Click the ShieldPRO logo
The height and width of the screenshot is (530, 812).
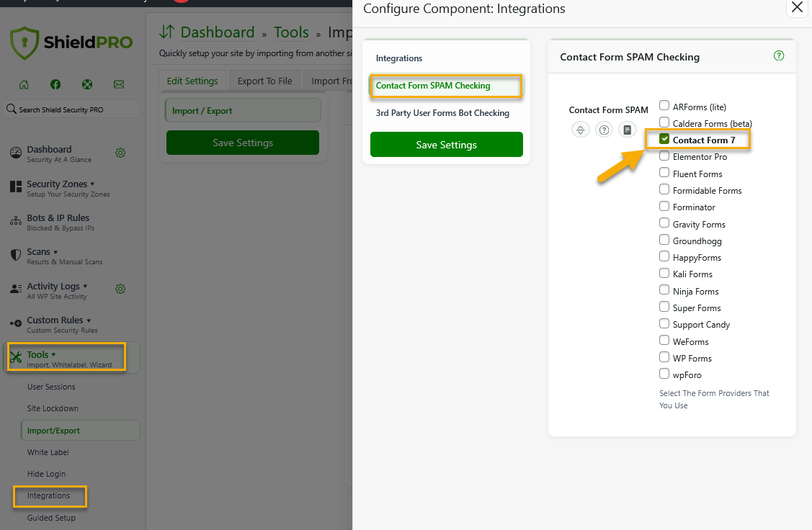click(x=71, y=43)
